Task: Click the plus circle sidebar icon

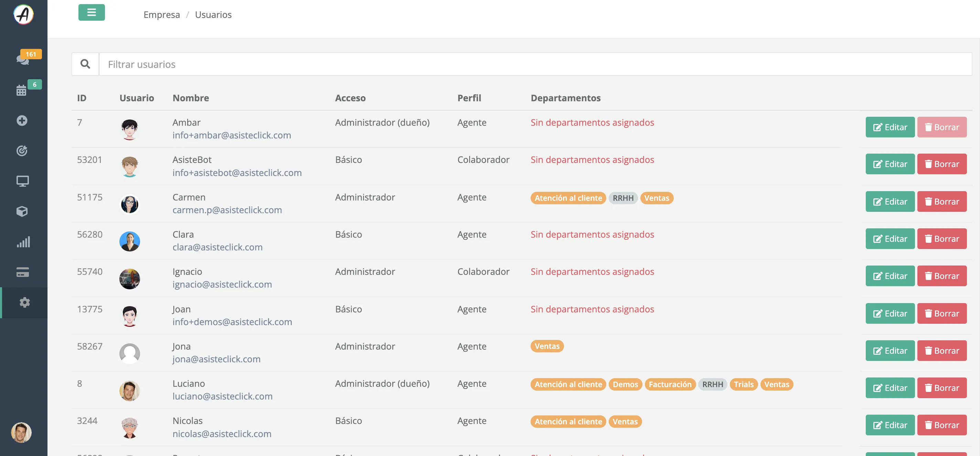Action: (22, 120)
